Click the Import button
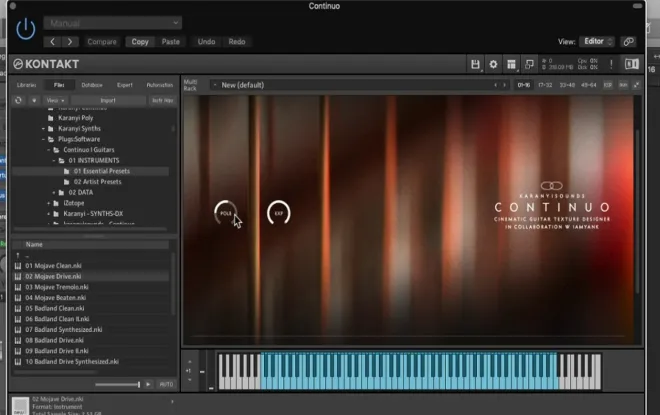Image resolution: width=660 pixels, height=415 pixels. pyautogui.click(x=108, y=100)
